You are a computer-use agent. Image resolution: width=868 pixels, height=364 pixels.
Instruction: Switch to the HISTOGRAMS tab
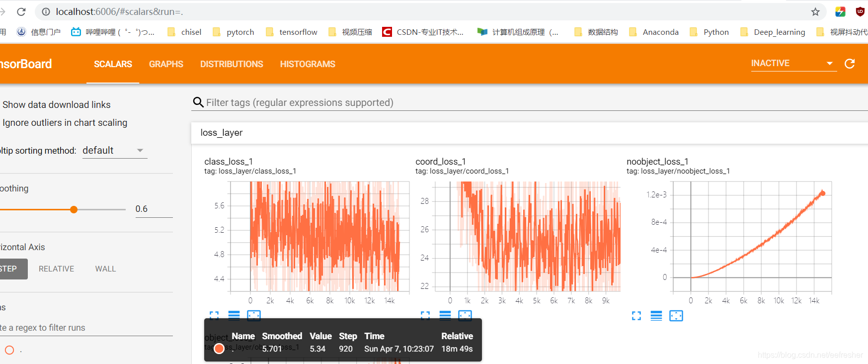click(x=308, y=64)
